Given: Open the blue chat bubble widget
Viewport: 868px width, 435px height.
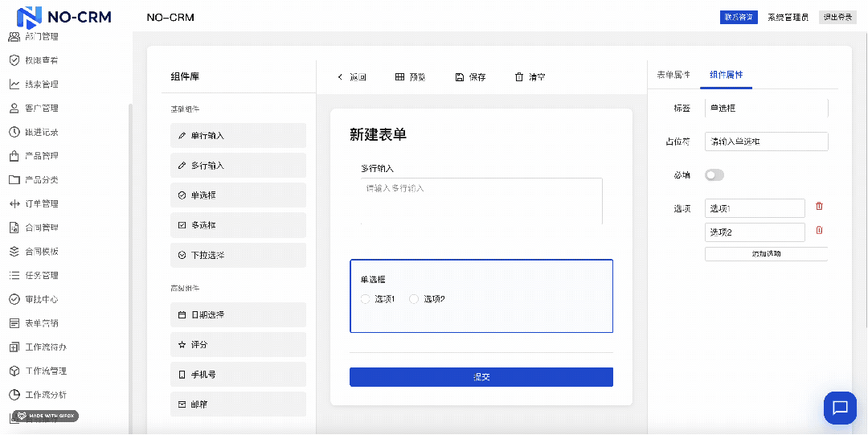Looking at the screenshot, I should pyautogui.click(x=840, y=408).
